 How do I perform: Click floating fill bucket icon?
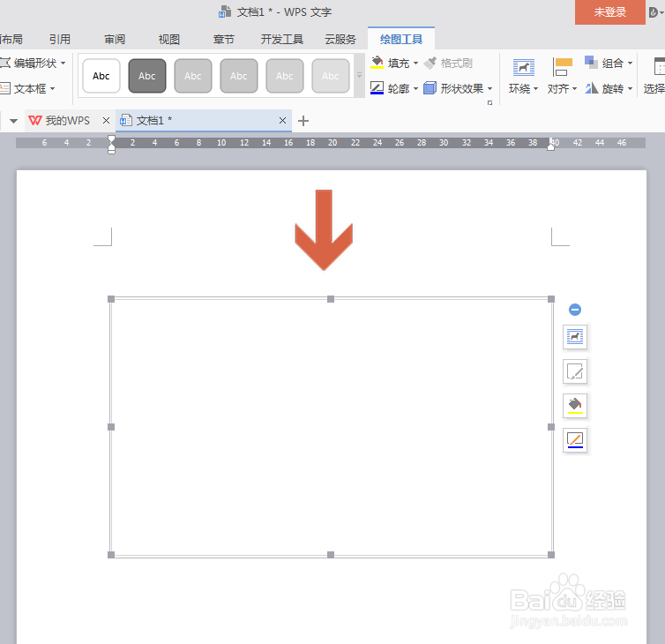(575, 406)
